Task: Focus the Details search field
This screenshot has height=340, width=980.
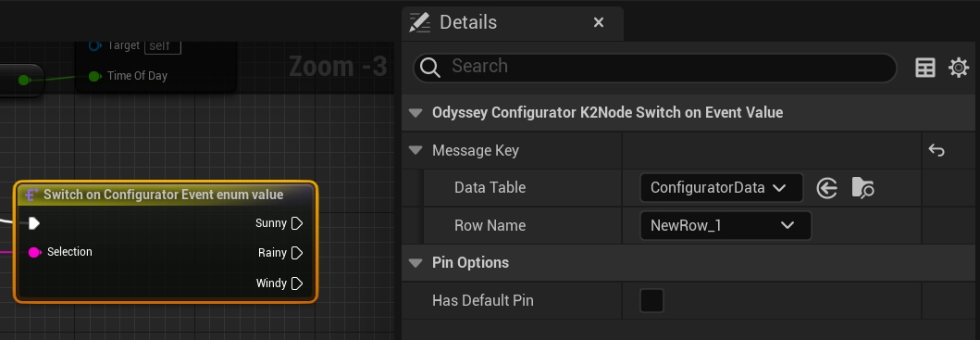Action: 654,67
